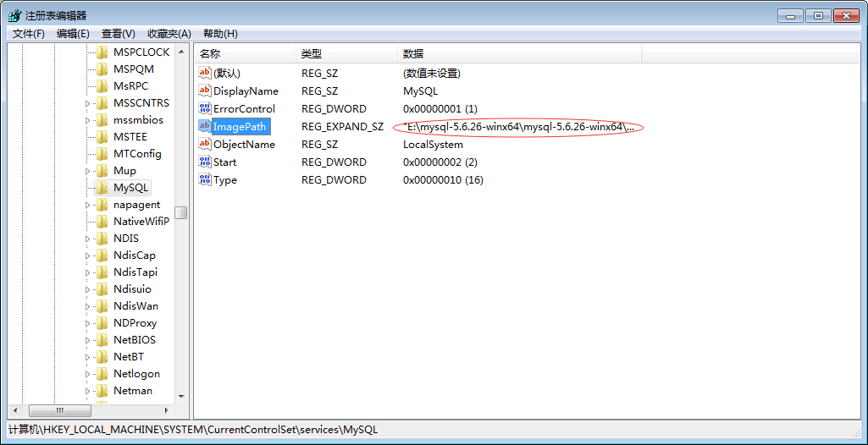Click the MSSCNTRS folder icon
The height and width of the screenshot is (445, 868).
(x=102, y=103)
